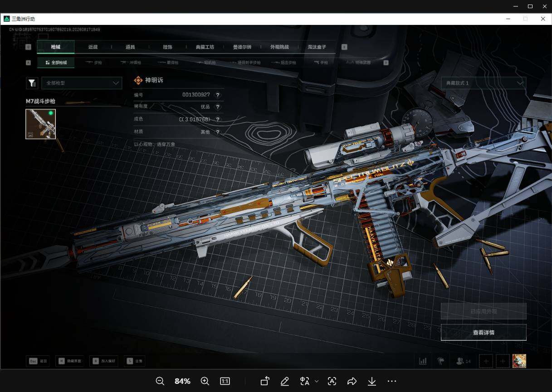Select the M7战斗步枪 skin thumbnail
The height and width of the screenshot is (392, 552).
coord(41,124)
